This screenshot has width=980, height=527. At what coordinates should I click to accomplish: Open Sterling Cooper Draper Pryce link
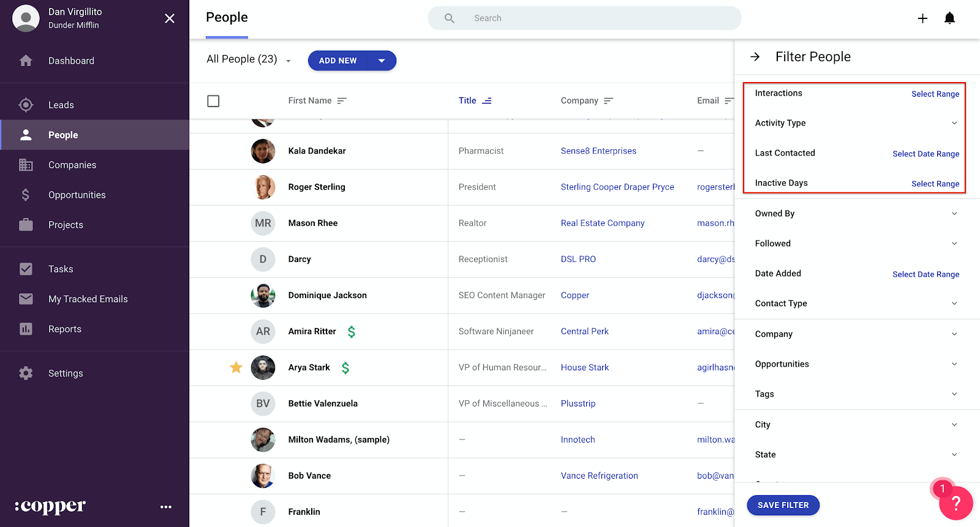tap(617, 187)
